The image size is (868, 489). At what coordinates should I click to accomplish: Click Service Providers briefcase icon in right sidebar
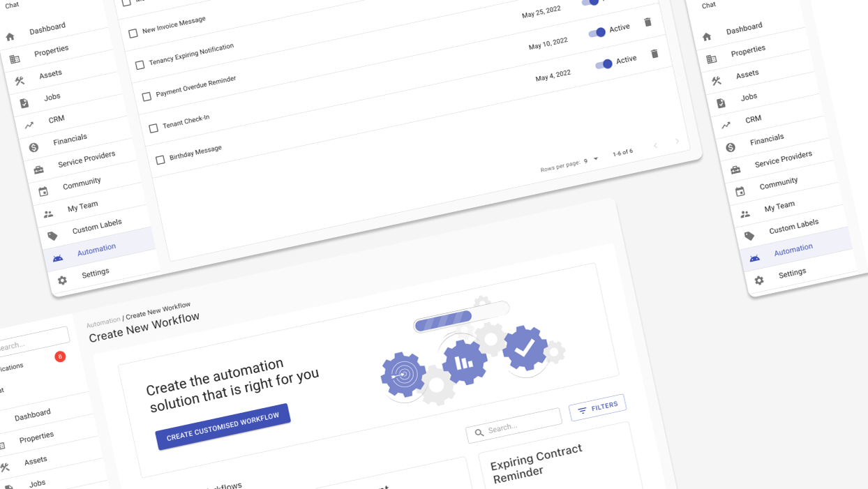pyautogui.click(x=735, y=170)
